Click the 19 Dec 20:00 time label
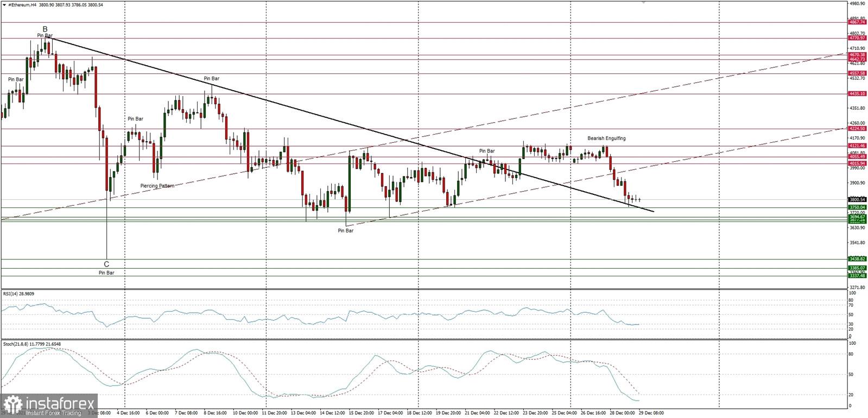This screenshot has width=868, height=418. coord(448,413)
